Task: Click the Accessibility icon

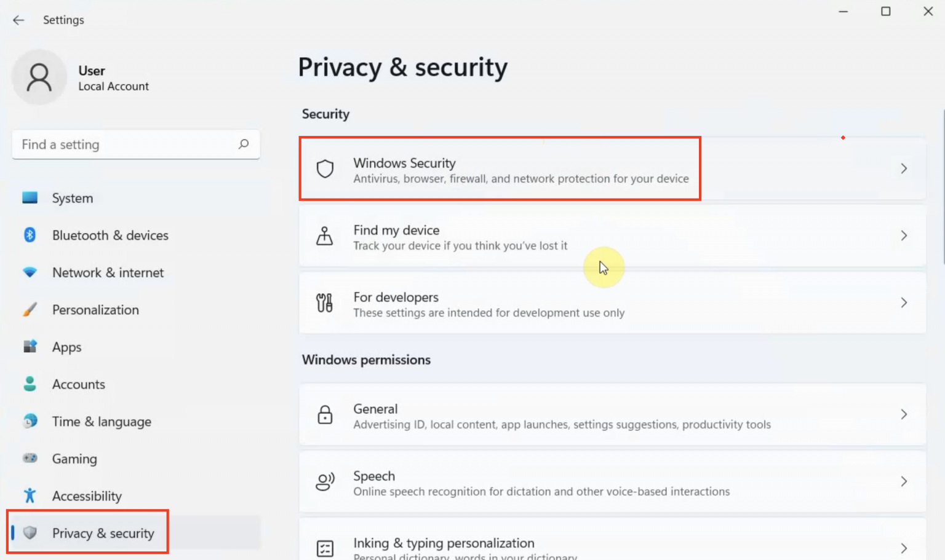Action: coord(30,495)
